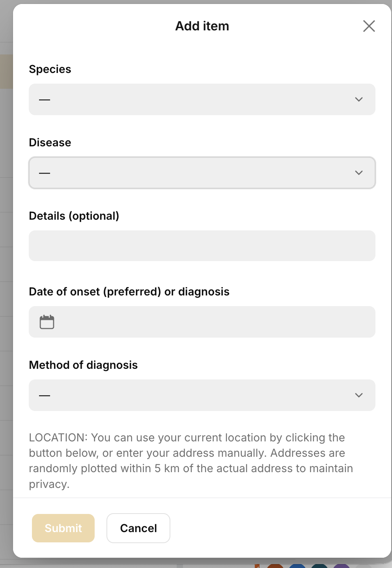Click the Species dropdown chevron arrow
This screenshot has width=392, height=568.
pos(358,99)
